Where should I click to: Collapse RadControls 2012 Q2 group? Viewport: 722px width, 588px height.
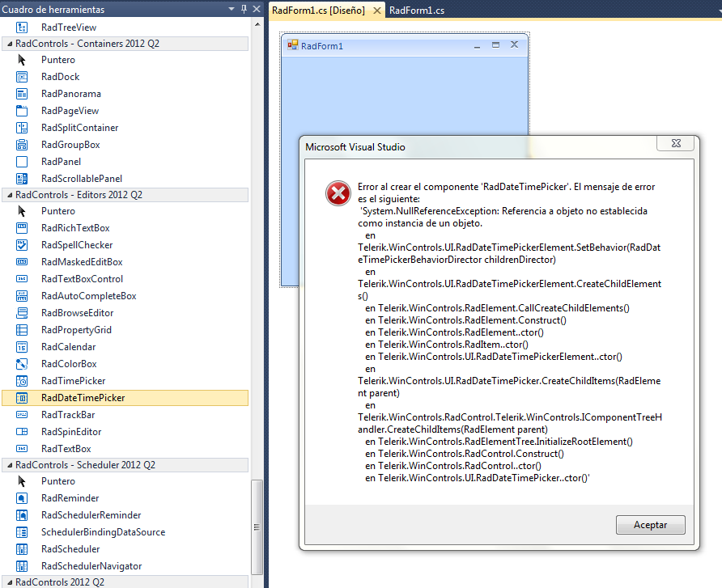click(x=10, y=582)
